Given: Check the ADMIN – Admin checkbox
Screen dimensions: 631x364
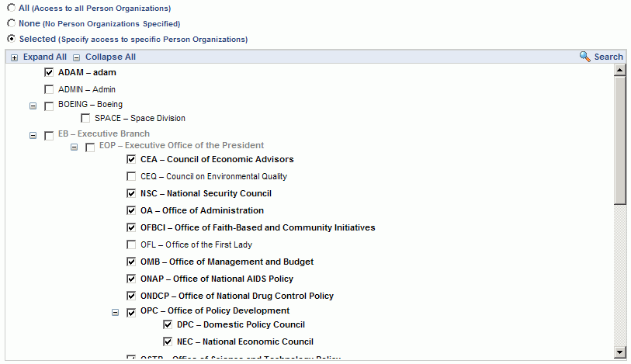Looking at the screenshot, I should point(49,89).
